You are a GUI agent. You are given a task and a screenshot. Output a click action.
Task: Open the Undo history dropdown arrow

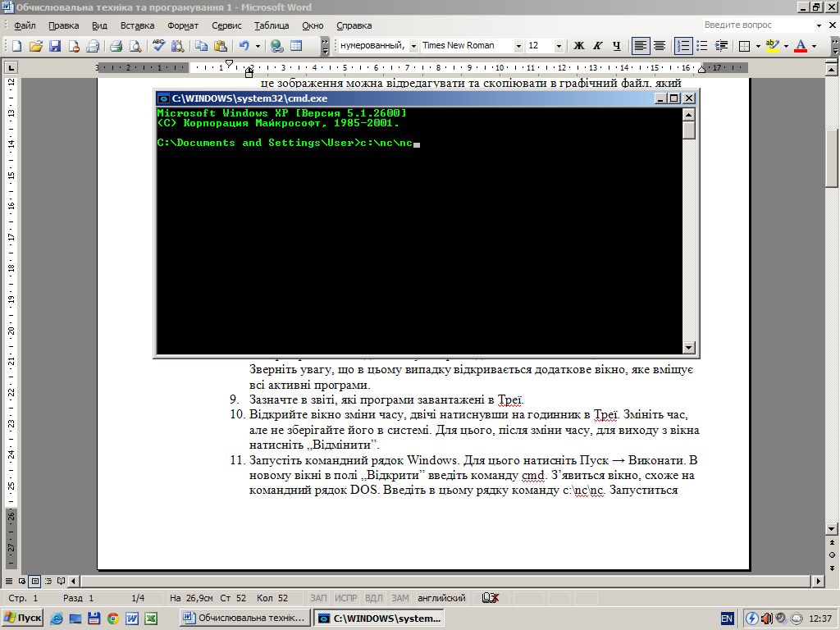(x=258, y=46)
